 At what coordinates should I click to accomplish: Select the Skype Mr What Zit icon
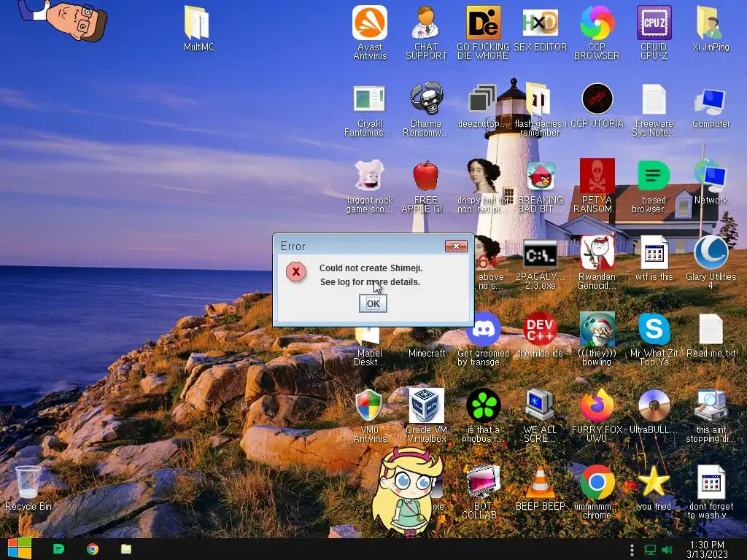[654, 330]
